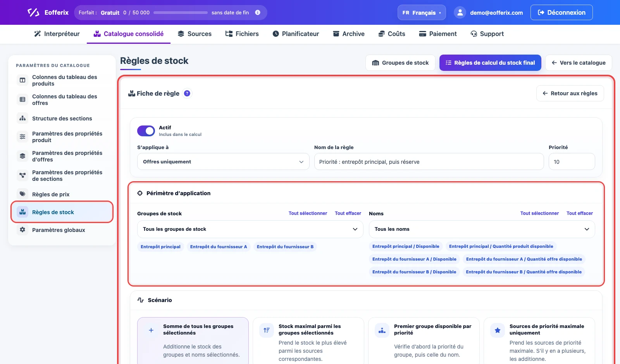Screen dimensions: 620x364
Task: Click the Nom de la règle input field
Action: pos(429,161)
